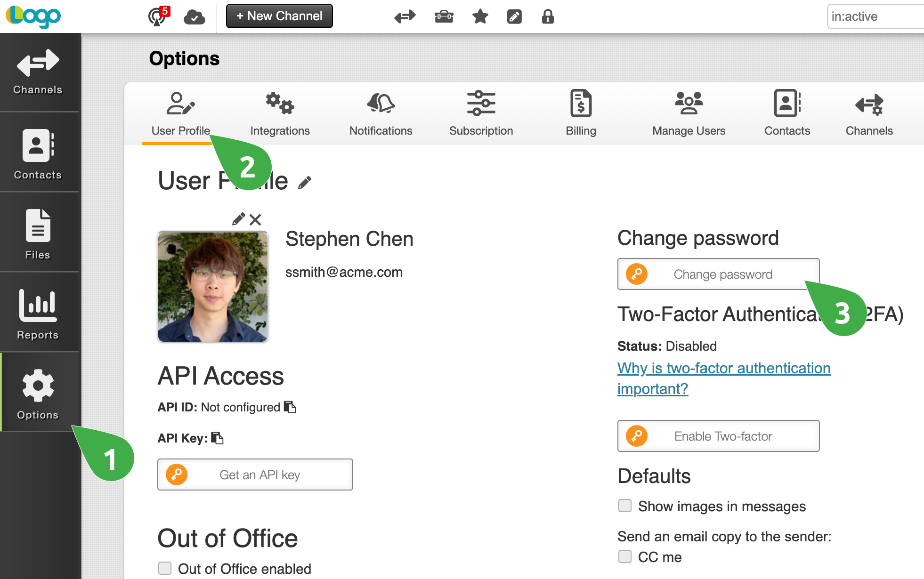Viewport: 924px width, 579px height.
Task: Click the cloud checkmark icon in toolbar
Action: (x=194, y=17)
